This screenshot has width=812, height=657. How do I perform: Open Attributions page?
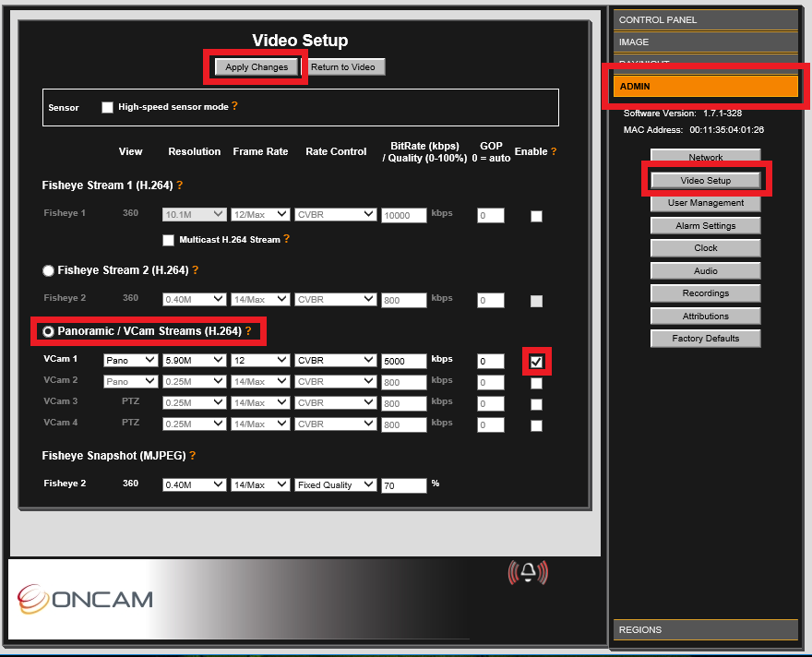pos(705,316)
